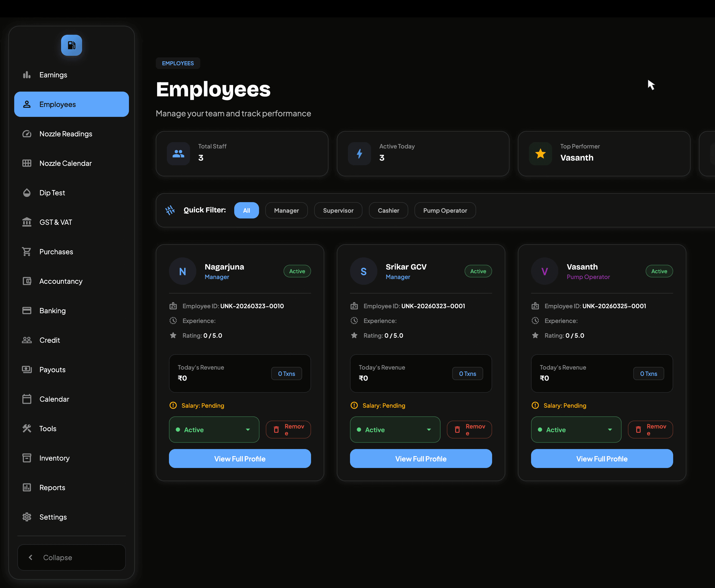This screenshot has height=588, width=715.
Task: Go to the Inventory section
Action: tap(54, 458)
